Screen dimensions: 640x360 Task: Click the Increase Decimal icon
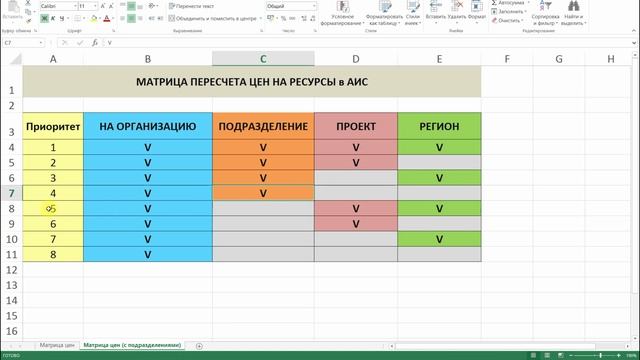[304, 18]
